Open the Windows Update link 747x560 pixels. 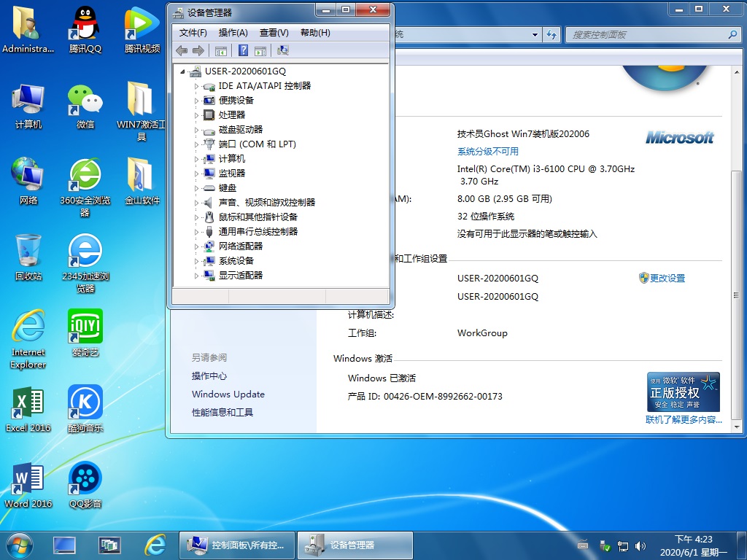tap(228, 394)
